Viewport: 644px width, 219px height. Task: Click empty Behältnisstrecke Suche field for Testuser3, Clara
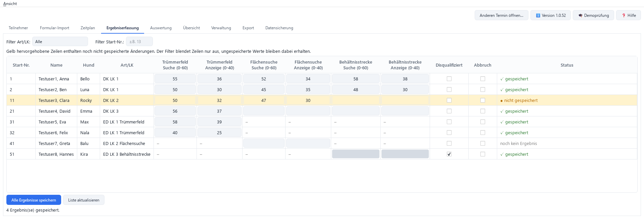[356, 100]
